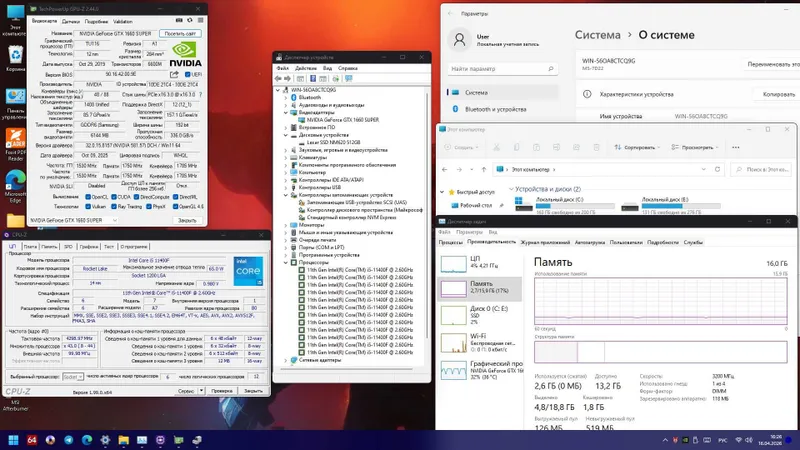
Task: Open Сортировать dropdown in Explorer
Action: [x=637, y=147]
